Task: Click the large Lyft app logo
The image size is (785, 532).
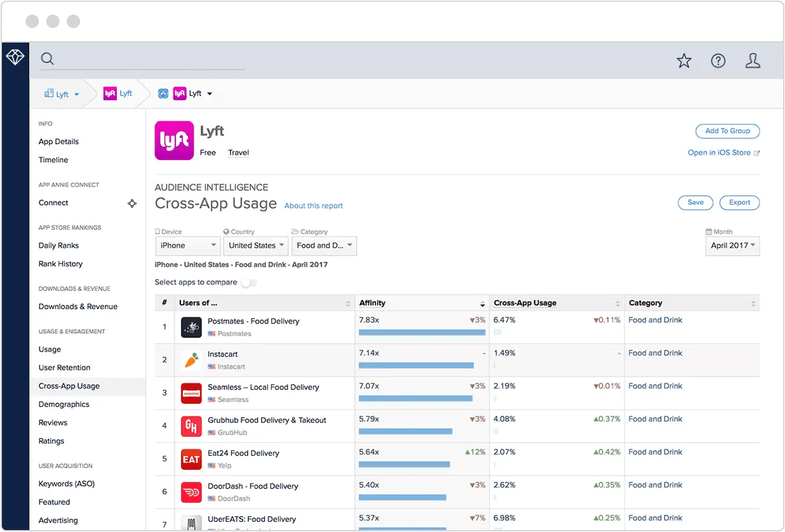Action: click(174, 140)
